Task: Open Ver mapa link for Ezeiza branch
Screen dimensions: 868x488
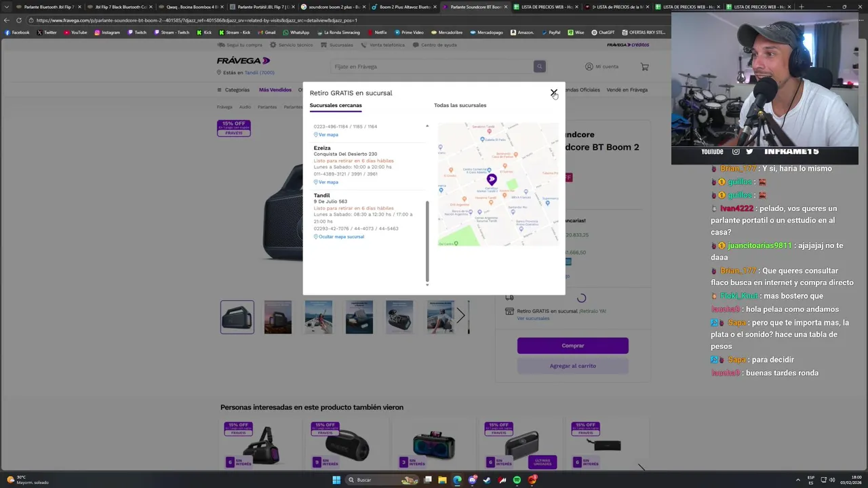Action: [x=326, y=182]
